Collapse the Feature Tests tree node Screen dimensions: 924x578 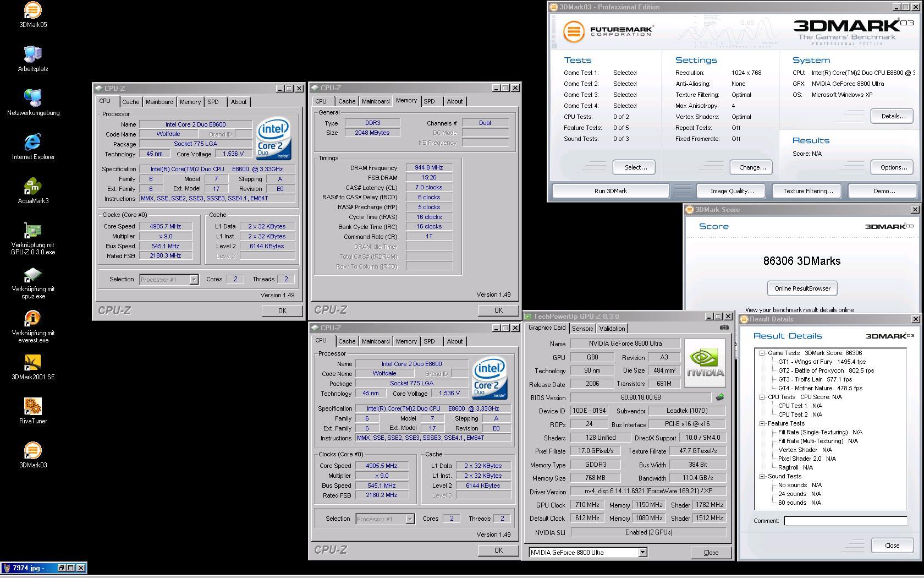point(762,424)
